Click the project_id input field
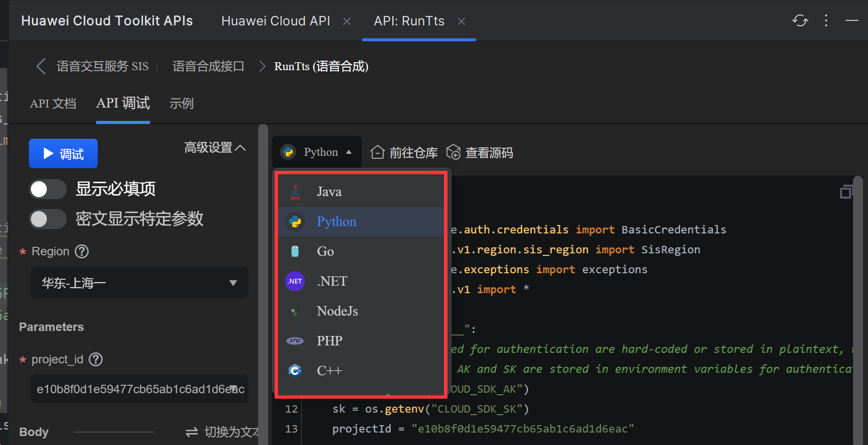 [135, 389]
